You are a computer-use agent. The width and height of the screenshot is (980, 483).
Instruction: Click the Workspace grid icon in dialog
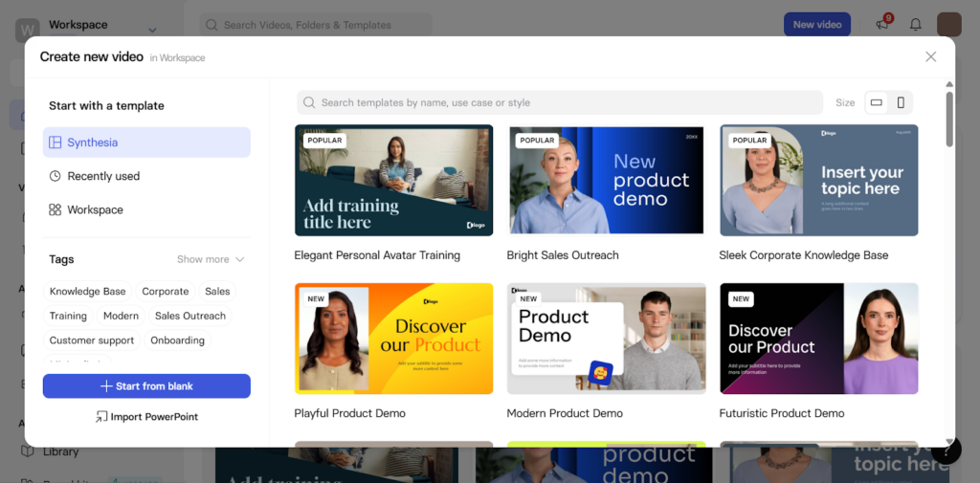click(x=55, y=210)
